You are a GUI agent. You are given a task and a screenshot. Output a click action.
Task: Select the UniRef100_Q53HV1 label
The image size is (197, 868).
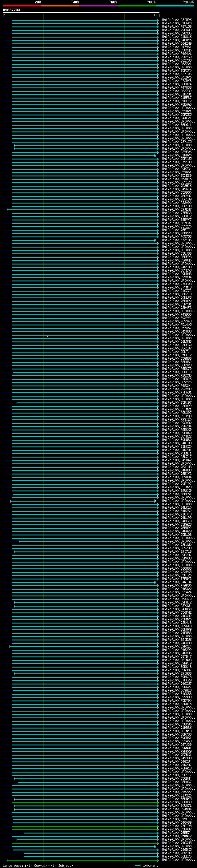[177, 111]
